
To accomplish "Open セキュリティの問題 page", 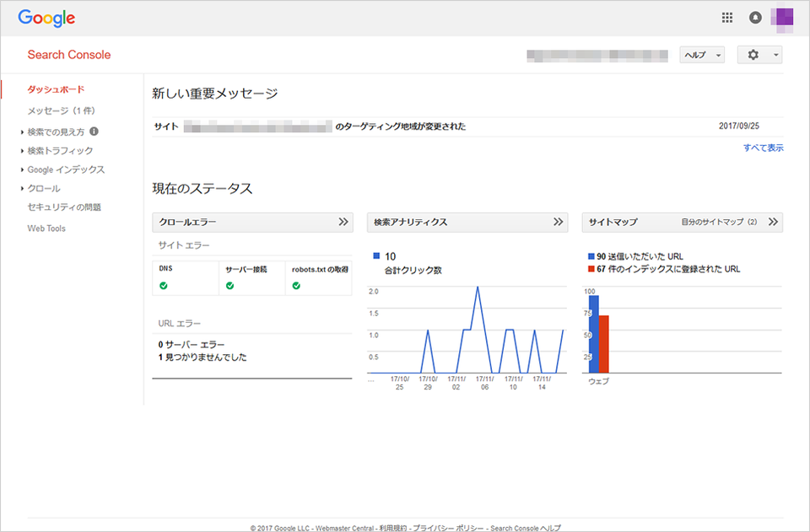I will point(64,207).
